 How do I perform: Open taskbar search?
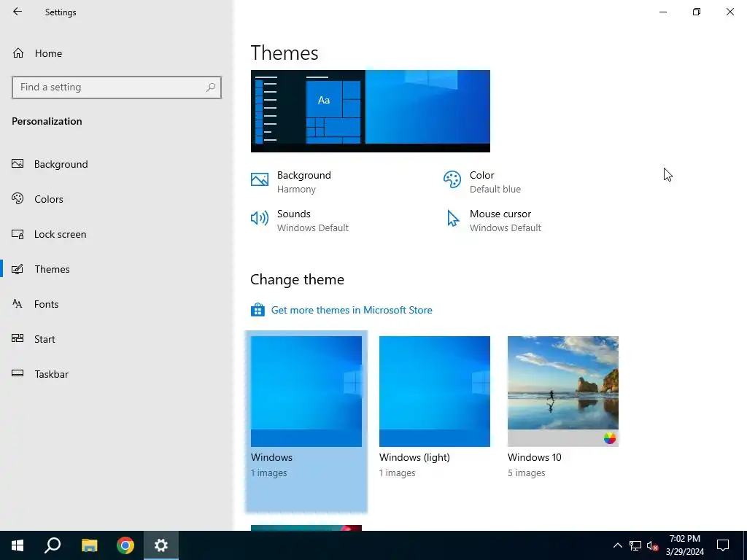(53, 545)
